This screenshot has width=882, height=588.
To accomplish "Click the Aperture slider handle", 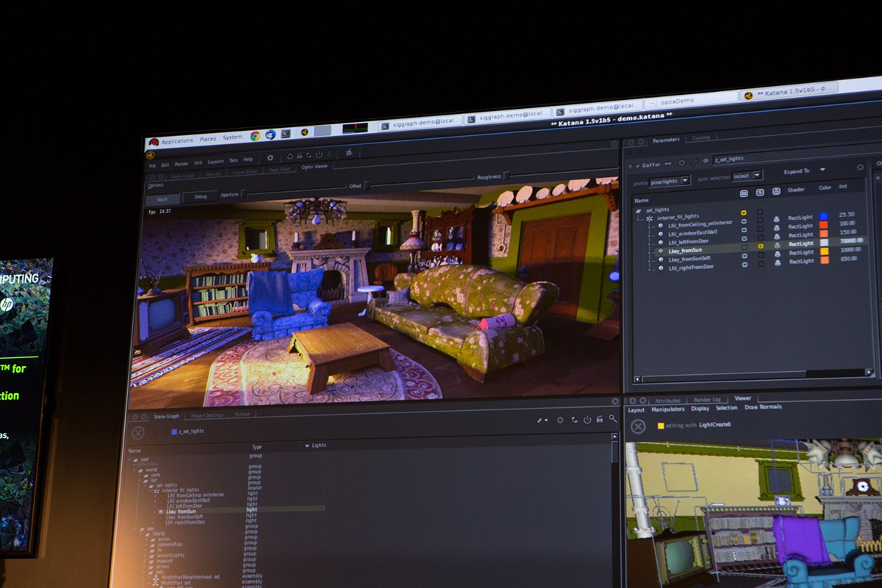I will tap(243, 193).
